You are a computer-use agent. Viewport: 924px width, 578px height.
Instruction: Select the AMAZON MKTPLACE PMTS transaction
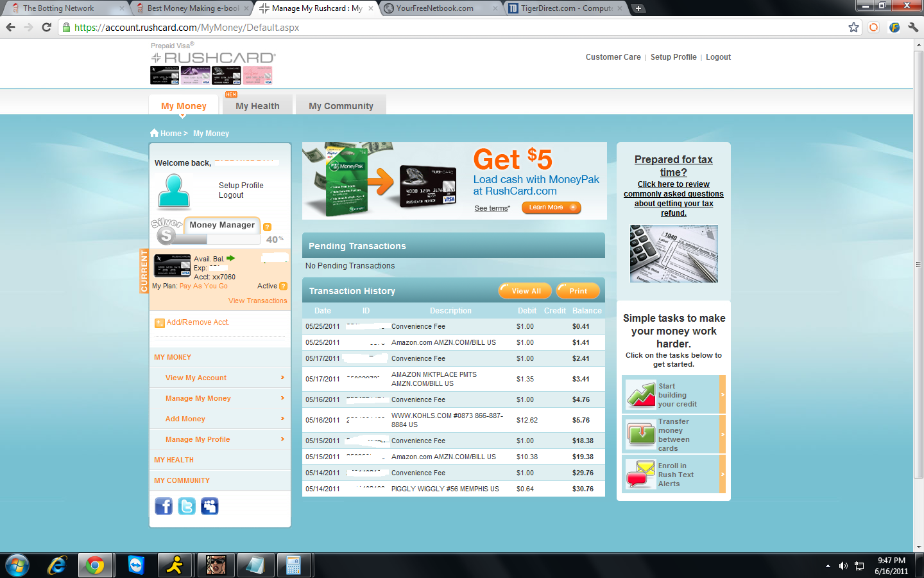pos(454,379)
